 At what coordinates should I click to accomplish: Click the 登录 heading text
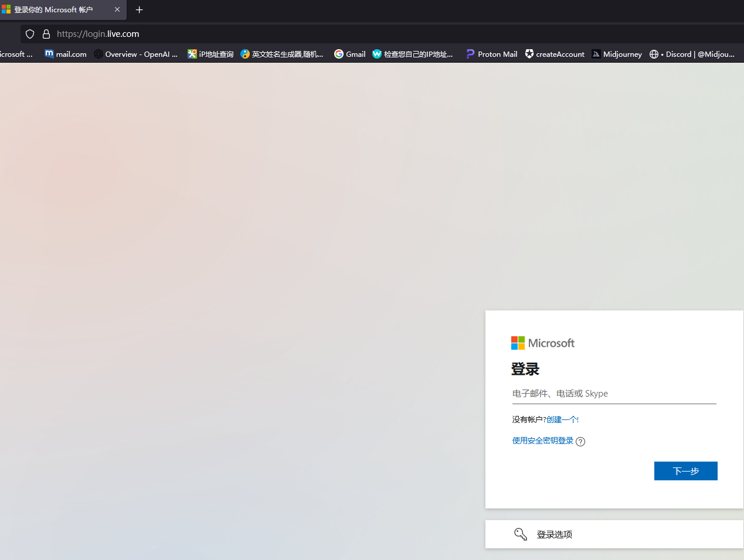click(x=525, y=369)
